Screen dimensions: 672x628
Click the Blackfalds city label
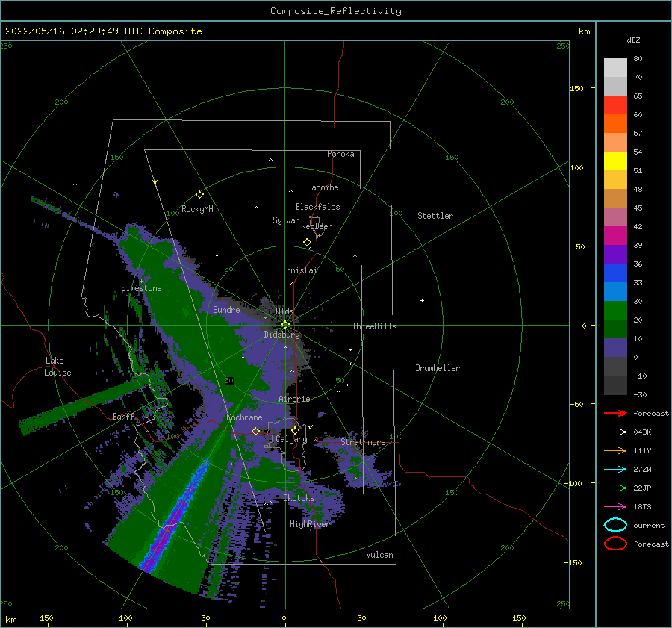pyautogui.click(x=317, y=207)
